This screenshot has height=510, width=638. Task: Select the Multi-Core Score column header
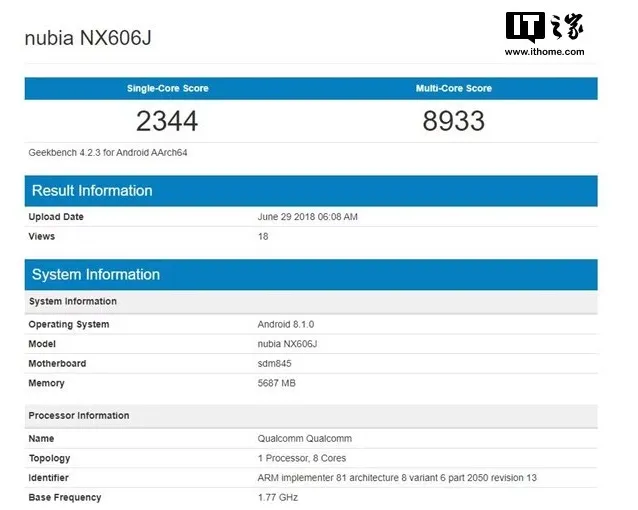(x=453, y=88)
